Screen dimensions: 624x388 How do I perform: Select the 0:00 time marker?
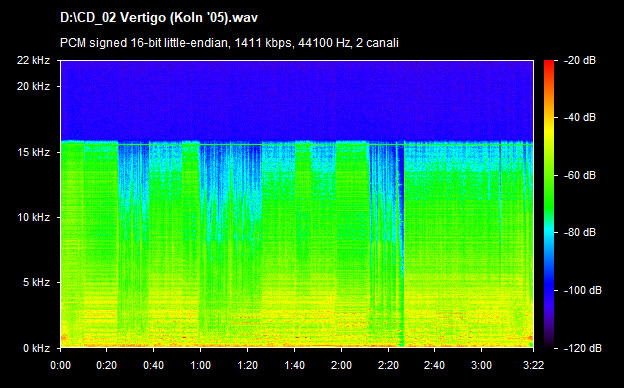60,365
